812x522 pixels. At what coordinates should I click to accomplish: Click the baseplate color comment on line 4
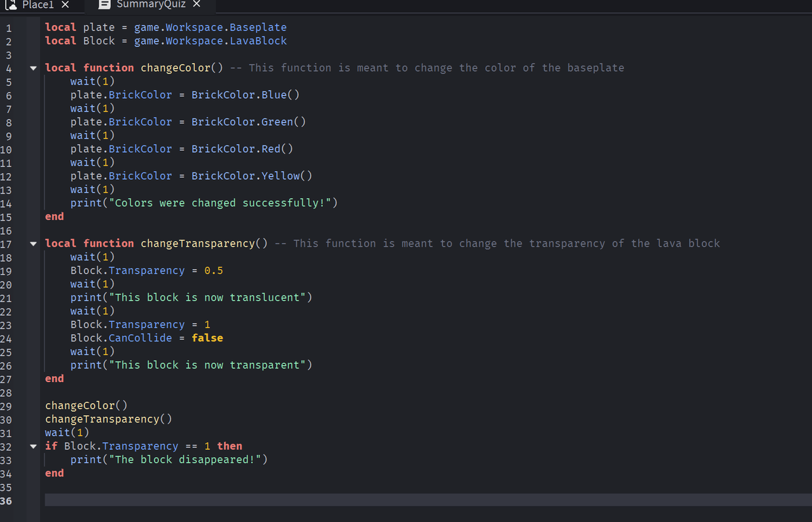(x=427, y=68)
